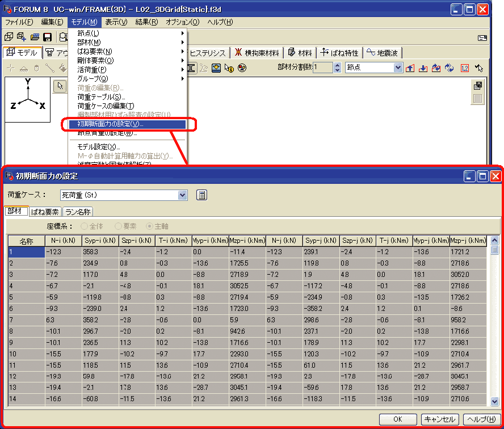
Task: Expand the 部材(M) submenu
Action: [127, 42]
